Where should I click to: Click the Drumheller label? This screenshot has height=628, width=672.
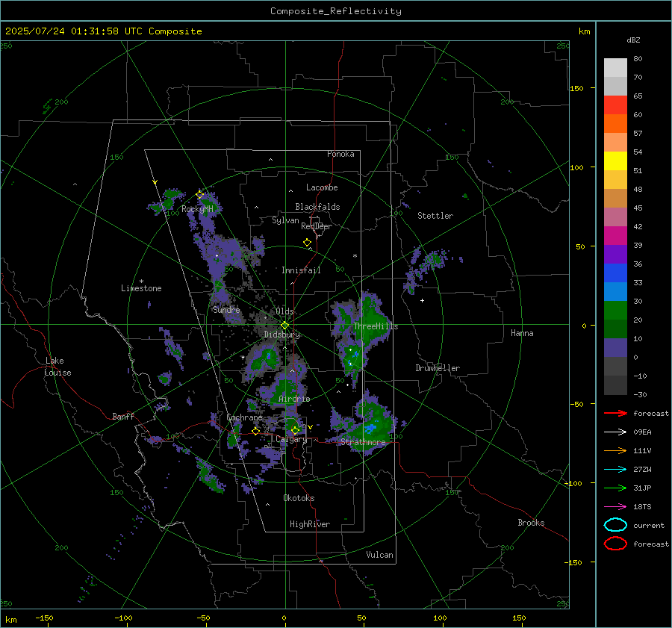[x=438, y=368]
